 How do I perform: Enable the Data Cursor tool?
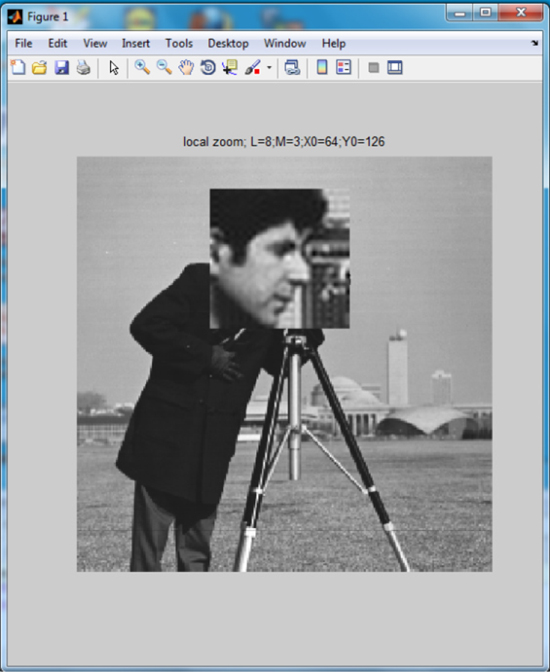click(x=230, y=67)
